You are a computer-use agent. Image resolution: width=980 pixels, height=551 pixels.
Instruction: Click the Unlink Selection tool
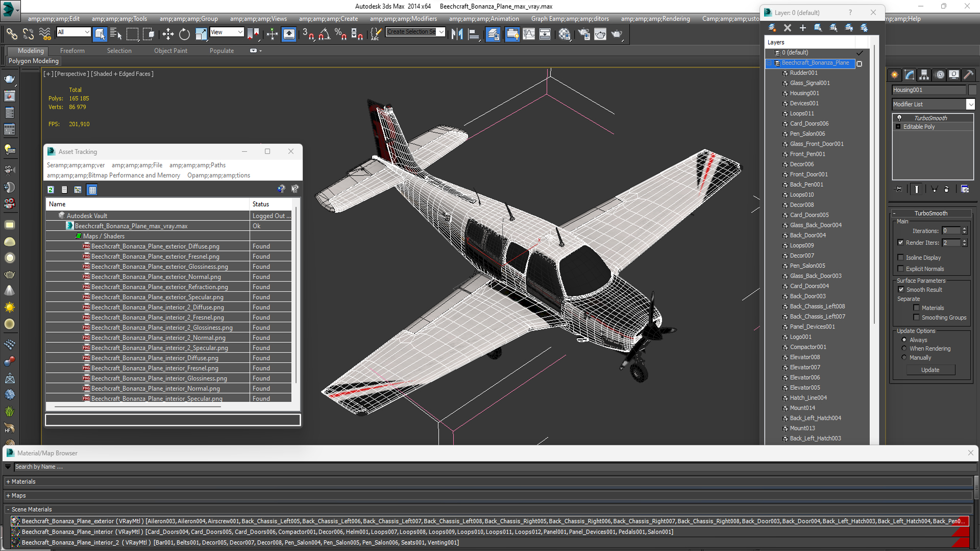28,34
